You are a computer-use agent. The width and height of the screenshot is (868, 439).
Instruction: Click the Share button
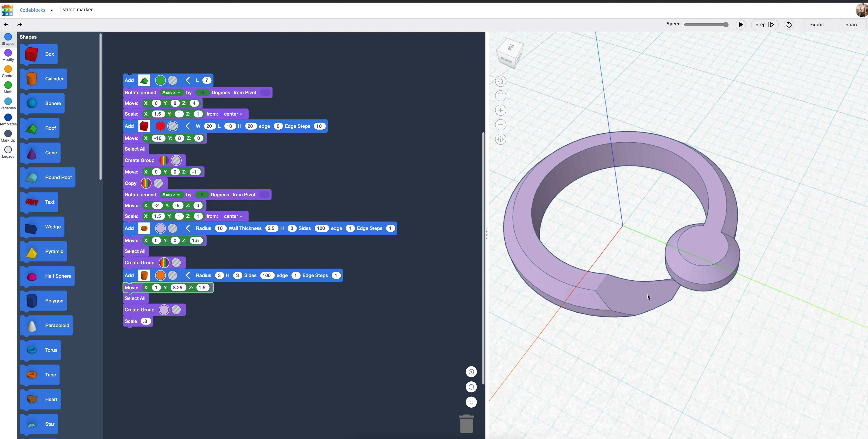tap(852, 25)
